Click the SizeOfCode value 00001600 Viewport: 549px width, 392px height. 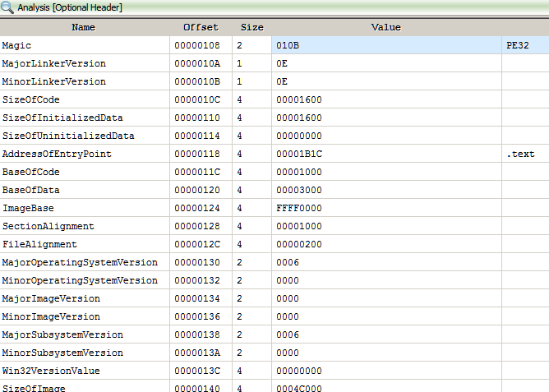click(299, 99)
